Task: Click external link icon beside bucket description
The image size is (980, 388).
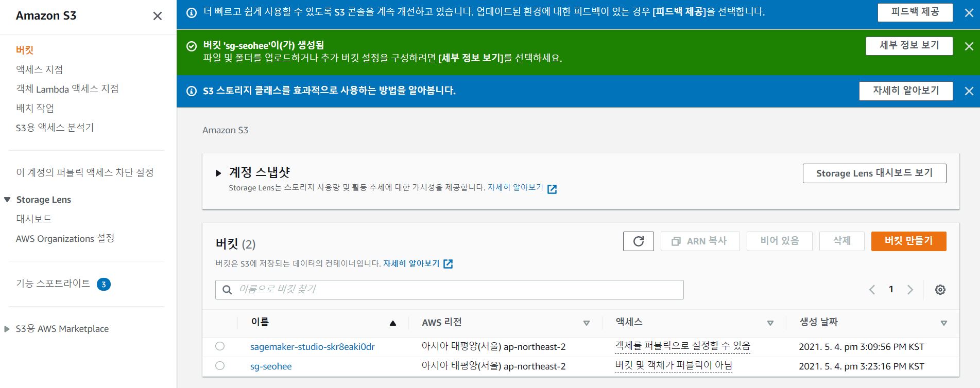Action: tap(448, 264)
